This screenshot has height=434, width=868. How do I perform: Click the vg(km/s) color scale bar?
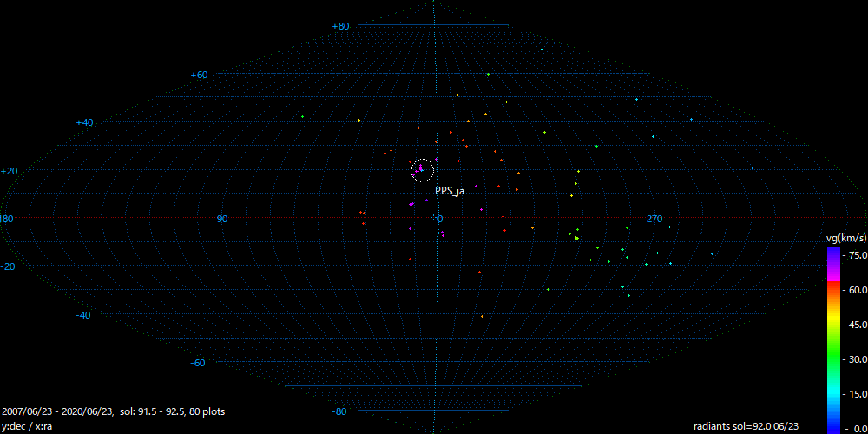[832, 339]
